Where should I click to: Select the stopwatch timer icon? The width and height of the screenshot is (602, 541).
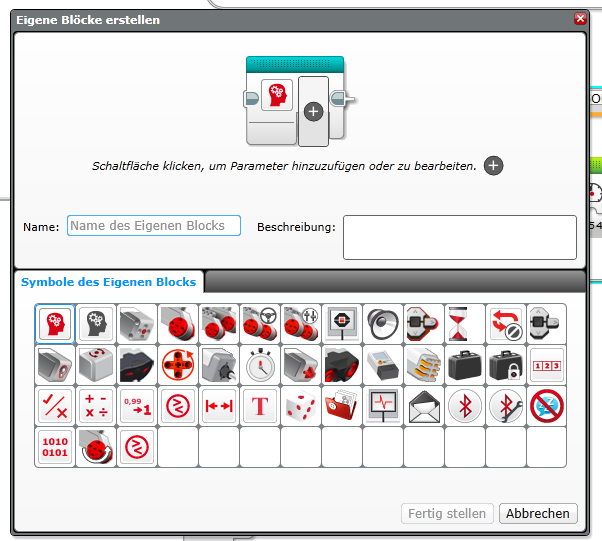point(259,365)
